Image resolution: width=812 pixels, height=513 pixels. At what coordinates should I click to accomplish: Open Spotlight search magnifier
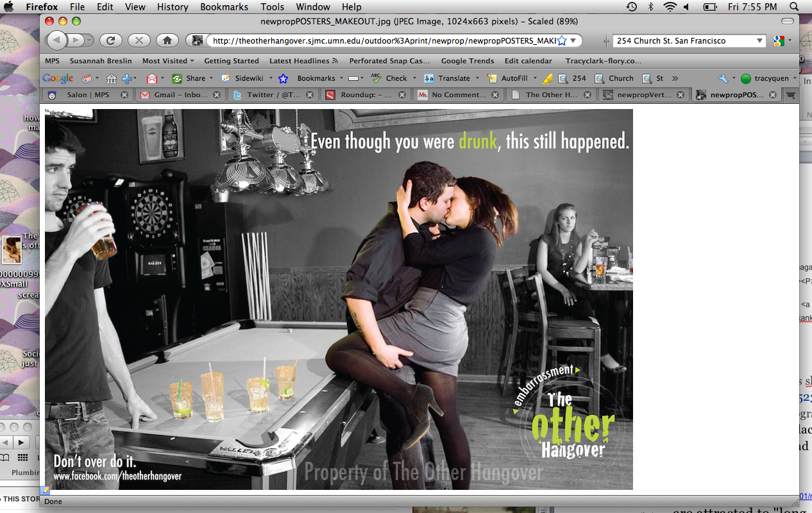tap(795, 7)
